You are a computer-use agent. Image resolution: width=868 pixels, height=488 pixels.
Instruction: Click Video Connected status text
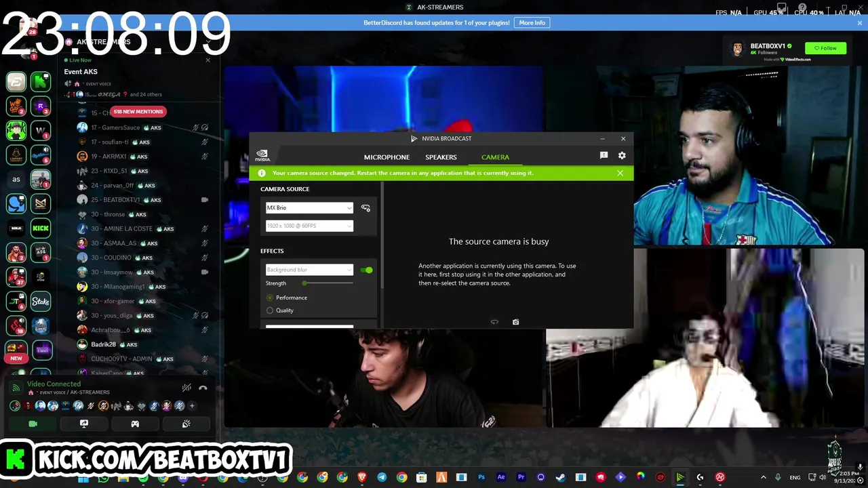pyautogui.click(x=54, y=384)
